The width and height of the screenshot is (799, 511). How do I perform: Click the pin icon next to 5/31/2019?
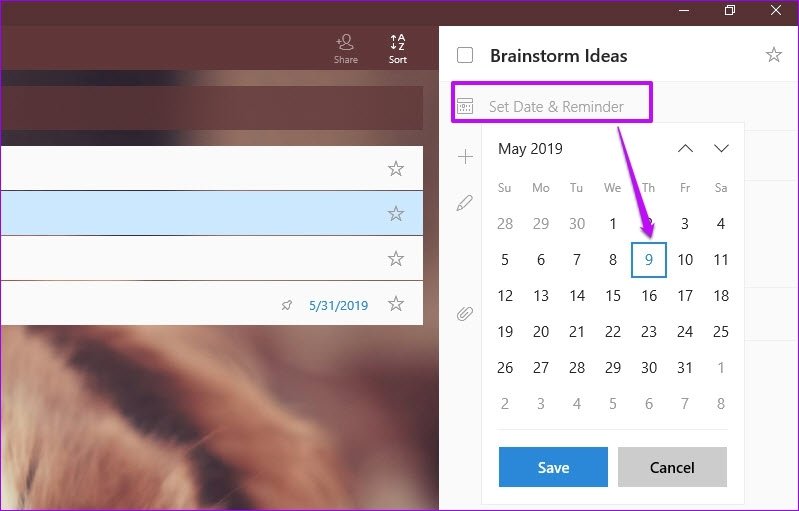(287, 305)
